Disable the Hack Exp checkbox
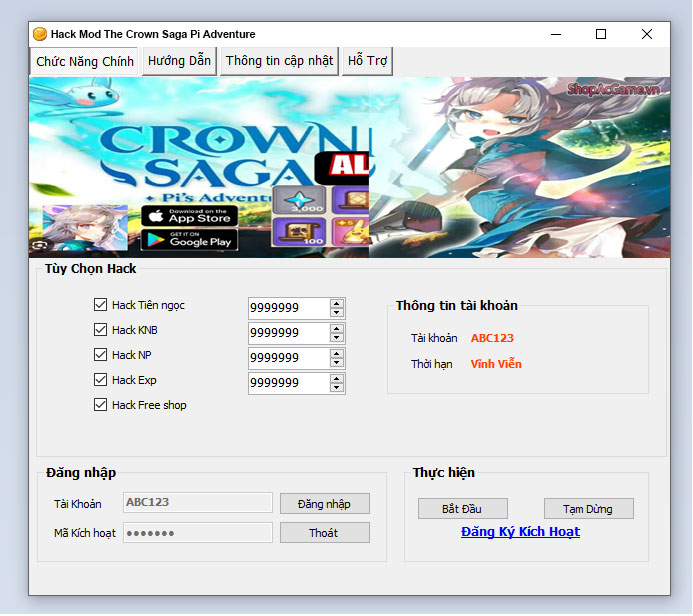 click(100, 380)
